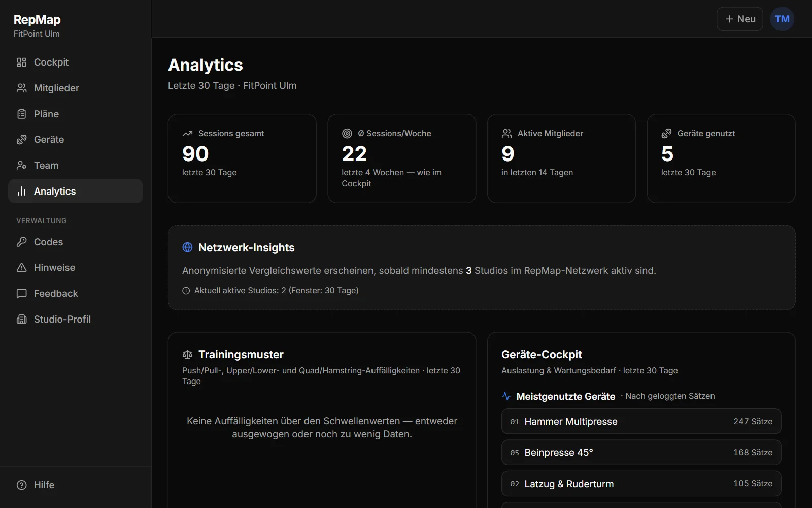Screen dimensions: 812x508
Task: Click the people icon in Aktive Mitglieder card
Action: click(x=506, y=133)
